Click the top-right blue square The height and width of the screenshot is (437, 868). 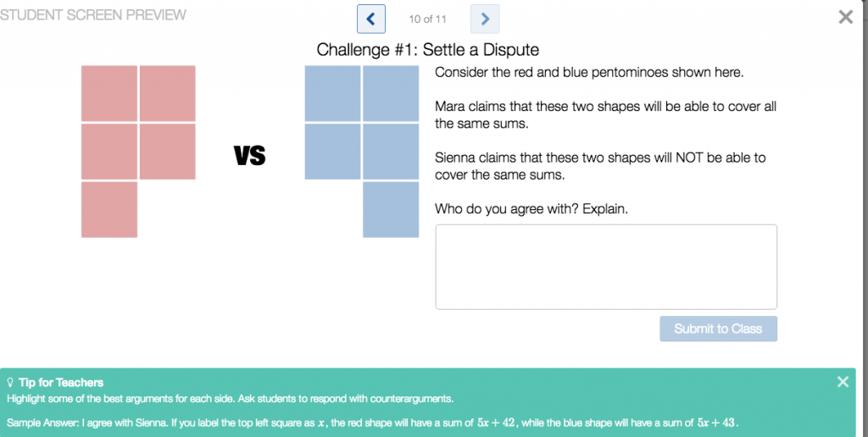point(391,93)
